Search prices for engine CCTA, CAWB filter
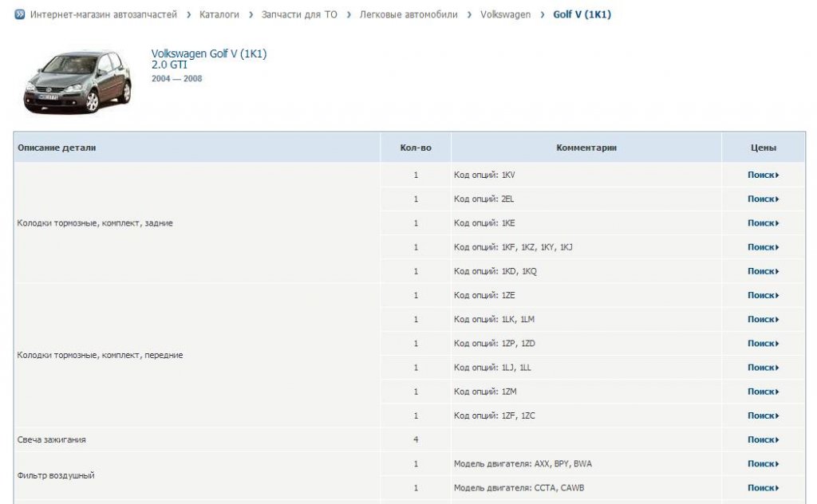This screenshot has height=504, width=817. pos(764,488)
